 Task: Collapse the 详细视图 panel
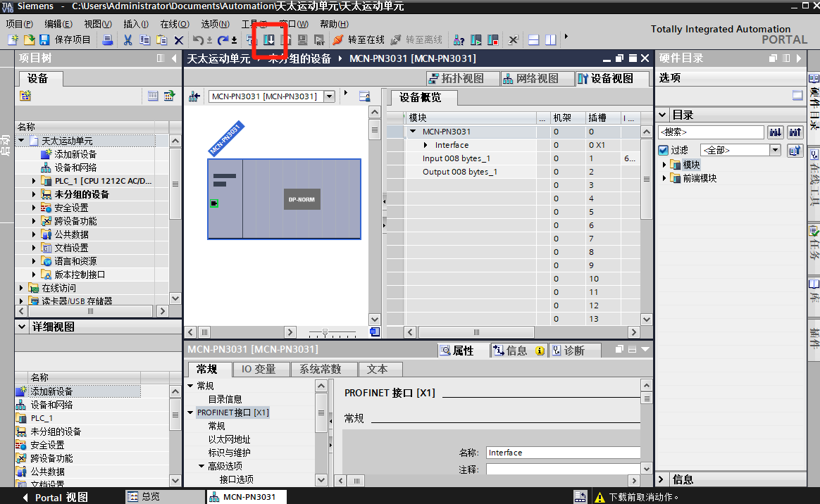click(x=22, y=327)
